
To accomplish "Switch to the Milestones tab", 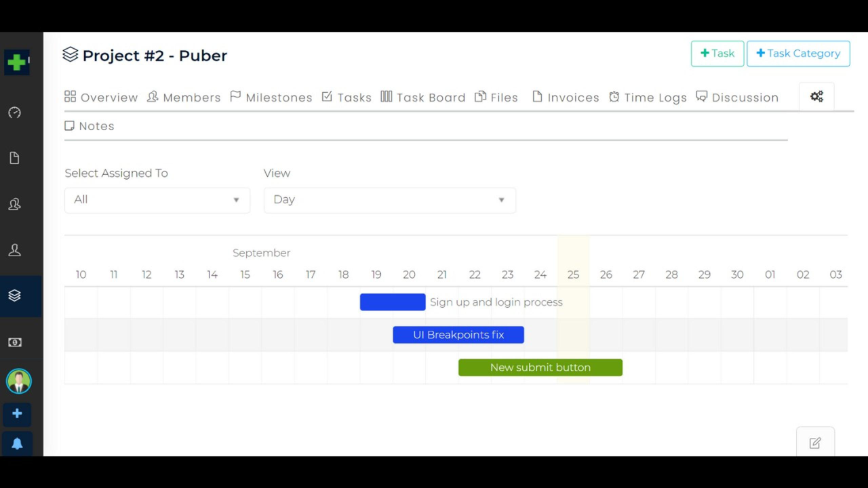I will tap(271, 98).
